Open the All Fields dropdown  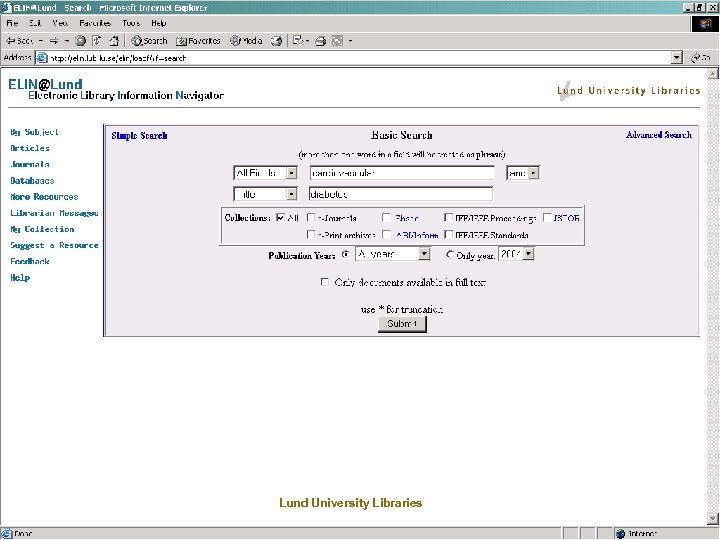[265, 173]
